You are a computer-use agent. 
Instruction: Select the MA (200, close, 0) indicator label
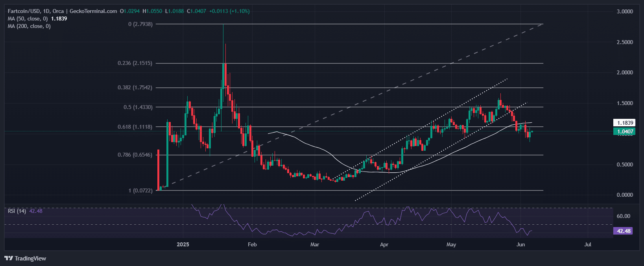[x=29, y=26]
